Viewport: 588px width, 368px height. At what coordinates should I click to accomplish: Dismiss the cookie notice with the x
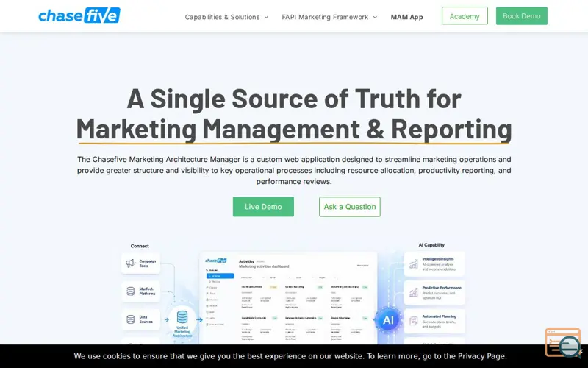(581, 352)
